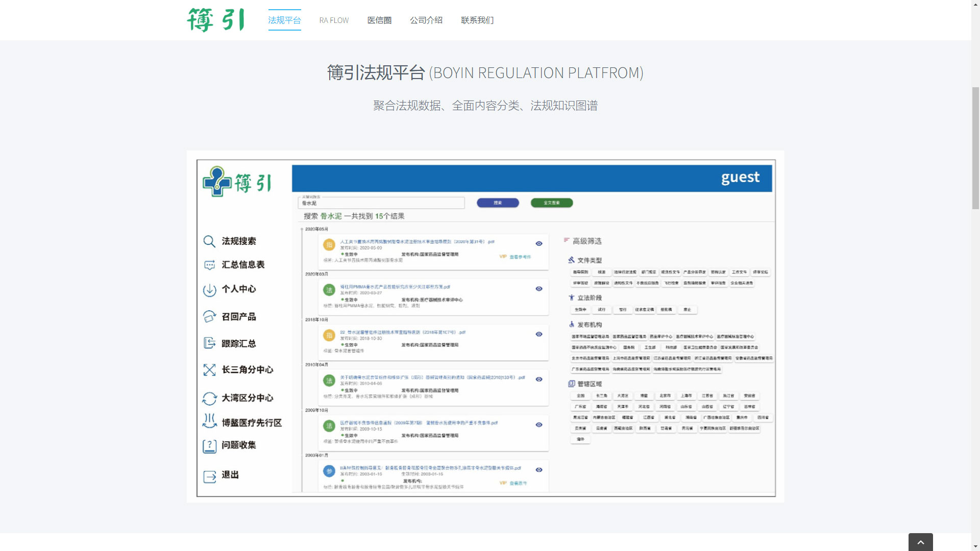Open the 公司介绍 nav item
The width and height of the screenshot is (980, 551).
pyautogui.click(x=426, y=20)
